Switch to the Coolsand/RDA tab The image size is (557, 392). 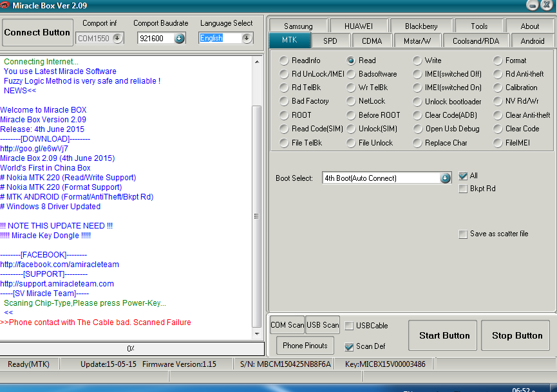click(x=476, y=41)
